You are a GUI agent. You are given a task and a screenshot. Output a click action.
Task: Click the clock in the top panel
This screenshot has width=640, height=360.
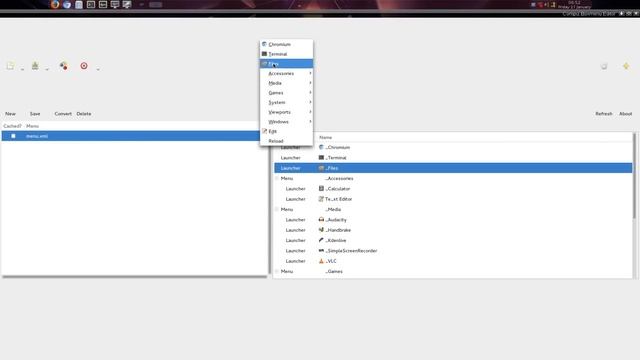(574, 5)
